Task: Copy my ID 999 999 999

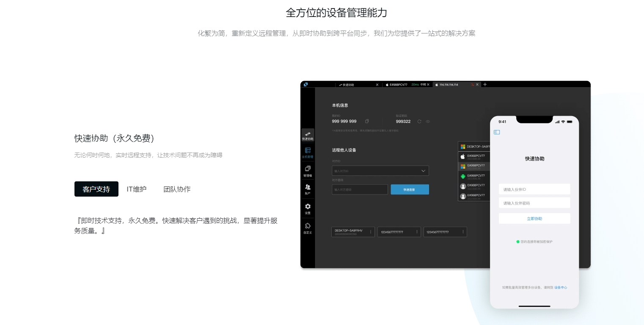Action: point(367,121)
